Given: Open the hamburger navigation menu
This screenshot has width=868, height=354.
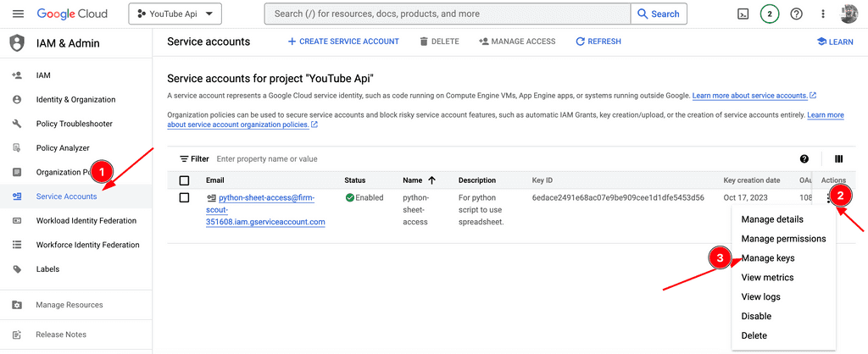Looking at the screenshot, I should tap(19, 14).
